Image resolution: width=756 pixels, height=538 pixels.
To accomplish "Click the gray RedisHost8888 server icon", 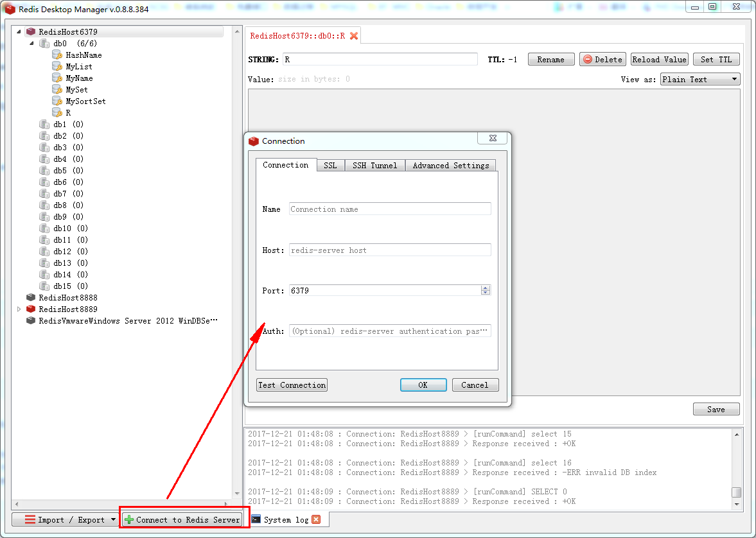I will coord(31,297).
